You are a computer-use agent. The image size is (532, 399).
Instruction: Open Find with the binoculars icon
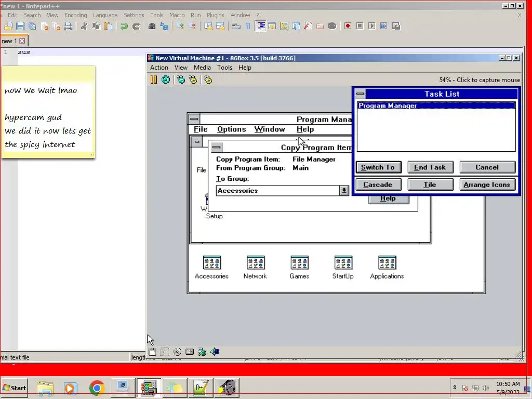(152, 26)
